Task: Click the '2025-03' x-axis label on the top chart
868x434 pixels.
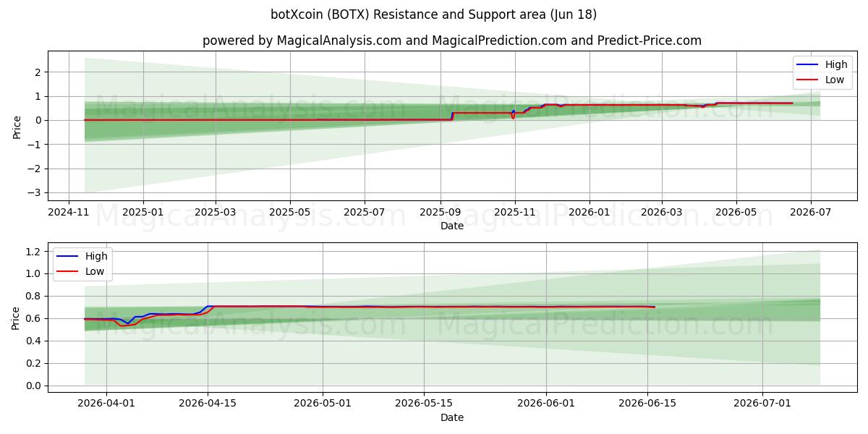Action: pyautogui.click(x=216, y=213)
